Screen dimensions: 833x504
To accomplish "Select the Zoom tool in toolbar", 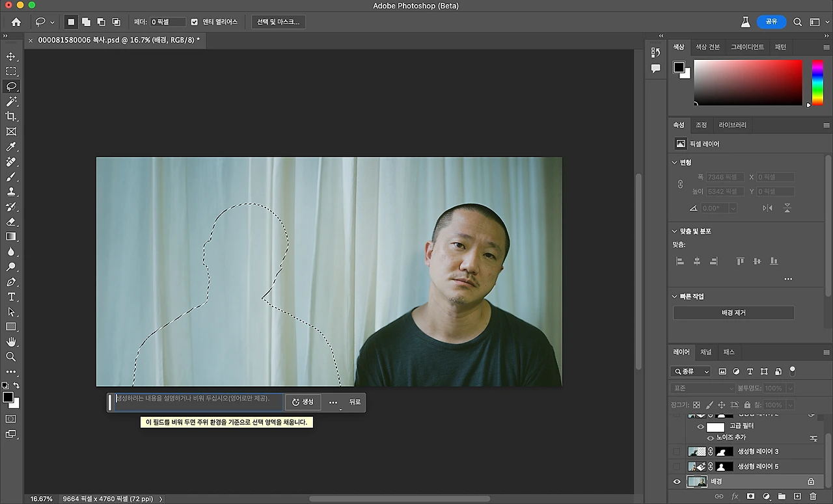I will pos(11,356).
